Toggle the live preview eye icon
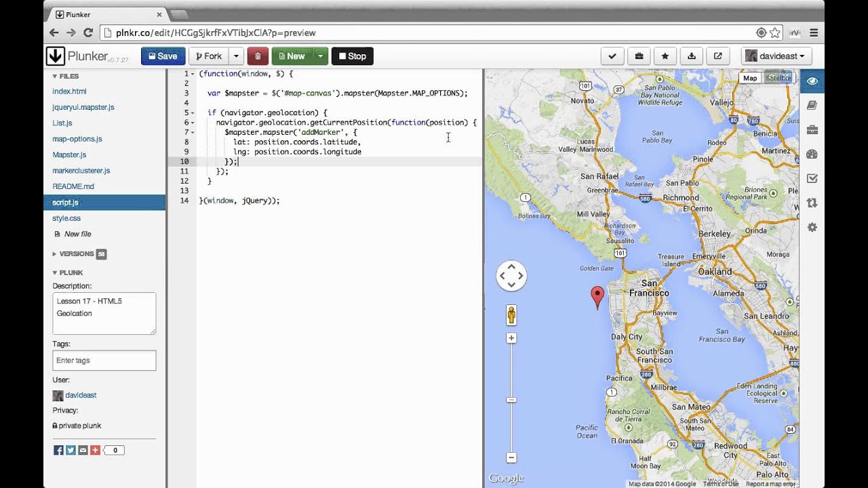The width and height of the screenshot is (868, 488). 812,81
